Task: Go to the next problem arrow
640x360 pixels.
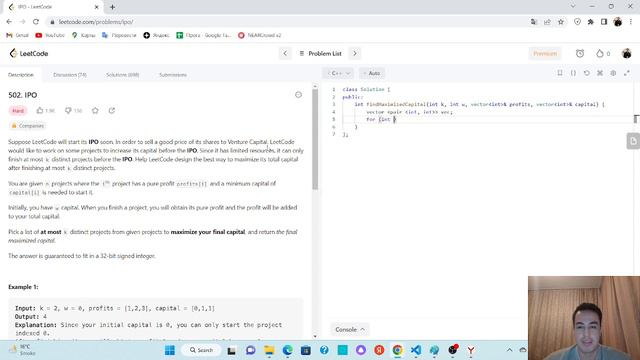Action: click(x=355, y=53)
